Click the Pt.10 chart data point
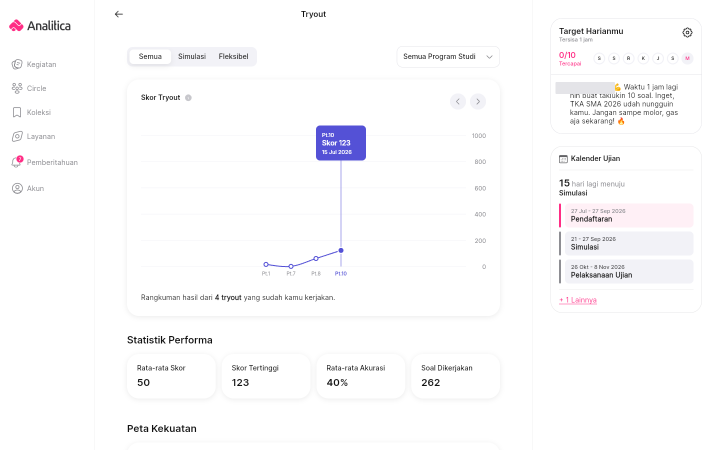Viewport: 720px width, 450px height. [x=341, y=250]
